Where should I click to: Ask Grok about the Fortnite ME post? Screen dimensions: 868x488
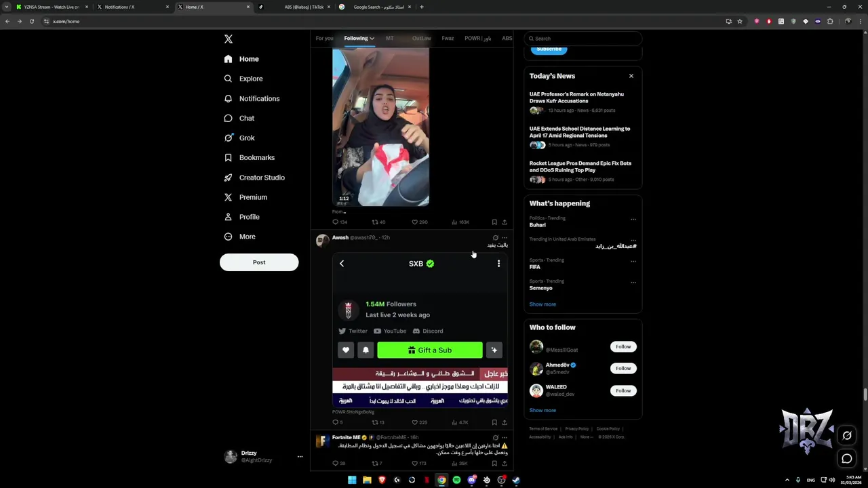point(495,438)
